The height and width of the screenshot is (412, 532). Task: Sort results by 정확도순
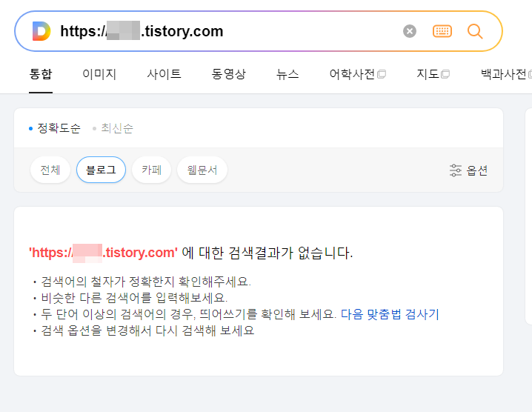[55, 128]
